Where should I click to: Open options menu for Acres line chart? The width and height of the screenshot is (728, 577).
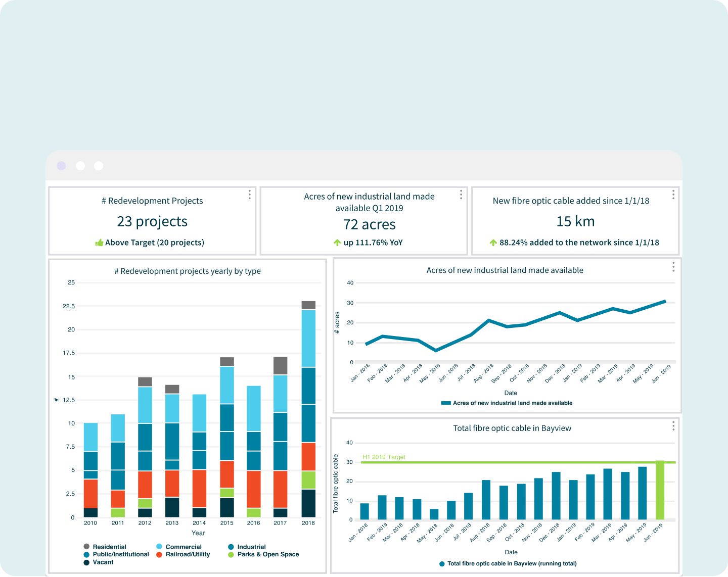click(x=673, y=267)
